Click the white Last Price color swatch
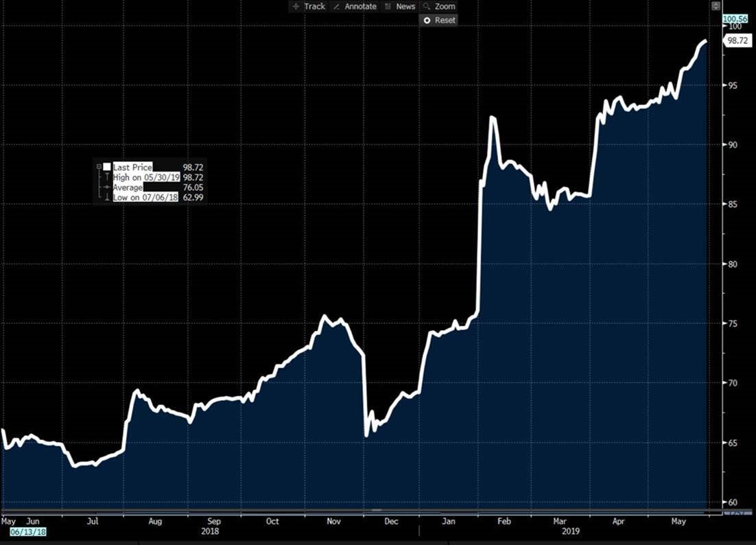The image size is (756, 545). (x=107, y=167)
